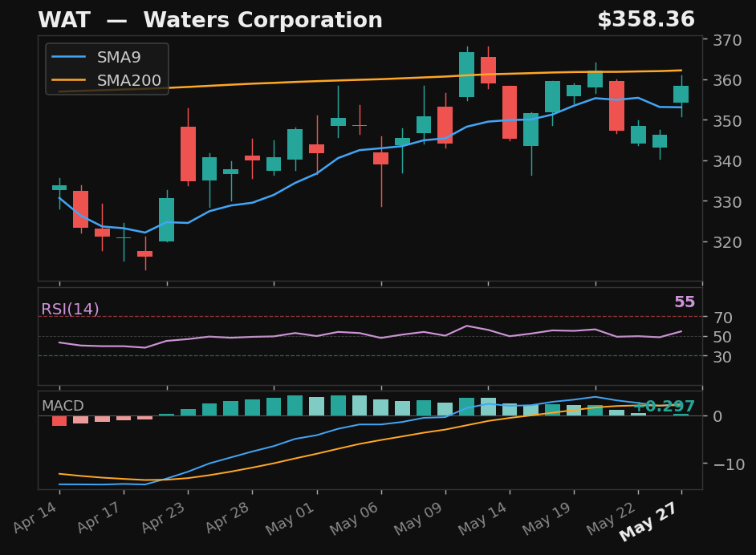Click the RSI 50 axis label
The height and width of the screenshot is (555, 756).
click(723, 337)
